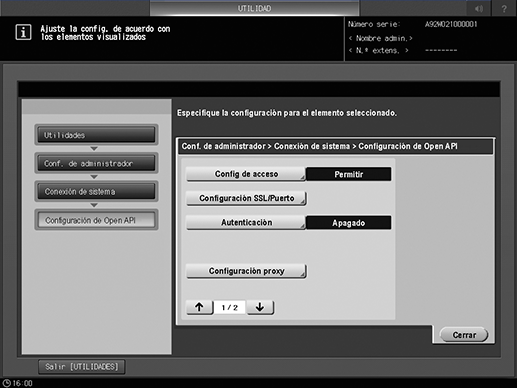Image resolution: width=517 pixels, height=388 pixels.
Task: Select Conf. de administrador in the tree
Action: pyautogui.click(x=96, y=163)
